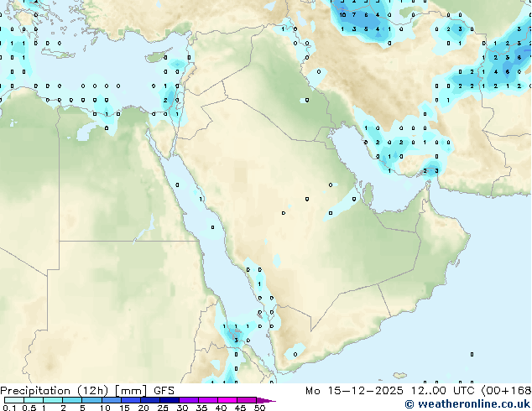Click legend label '0.5'
Screen dimensions: 532x411
[29, 408]
